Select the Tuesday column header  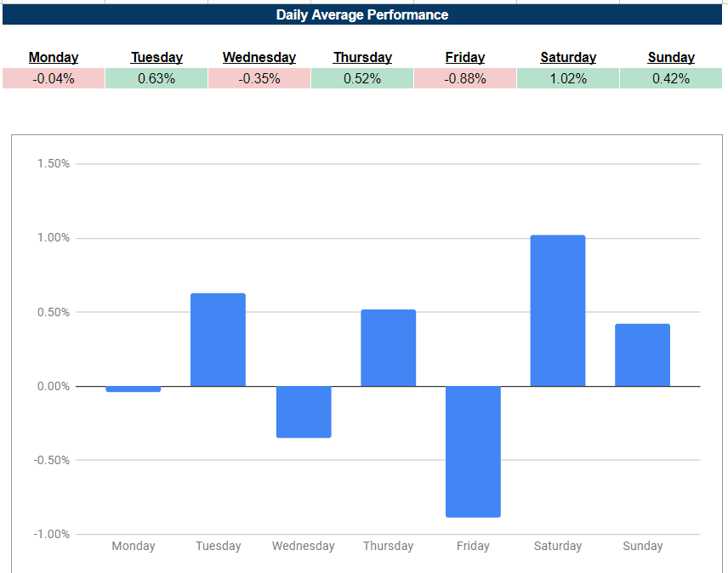coord(156,58)
